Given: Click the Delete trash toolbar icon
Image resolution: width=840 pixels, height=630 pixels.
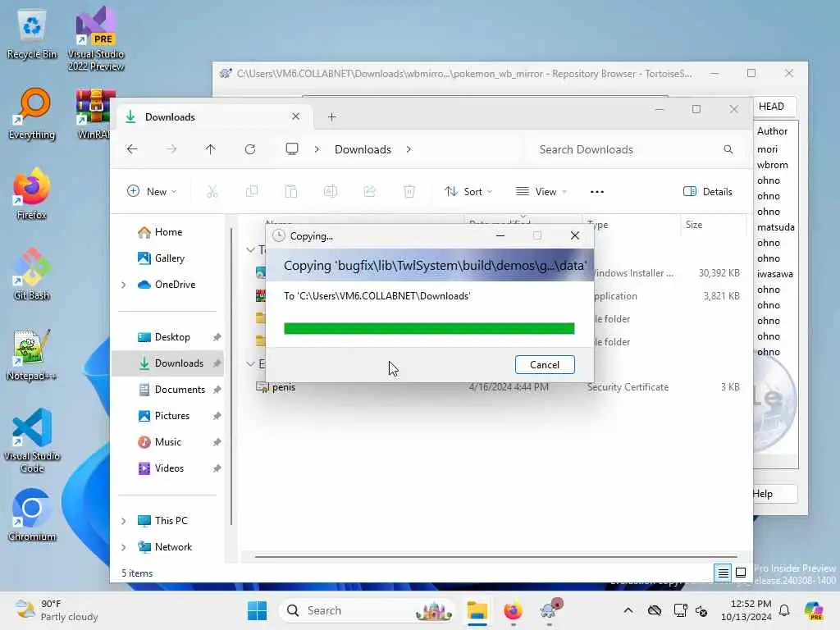Looking at the screenshot, I should coord(409,191).
